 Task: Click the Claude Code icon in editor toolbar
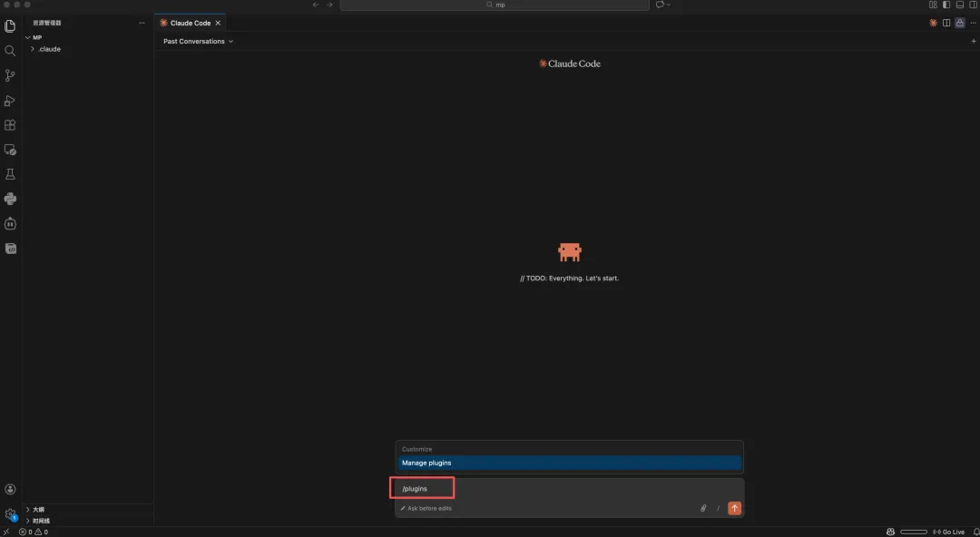coord(933,23)
